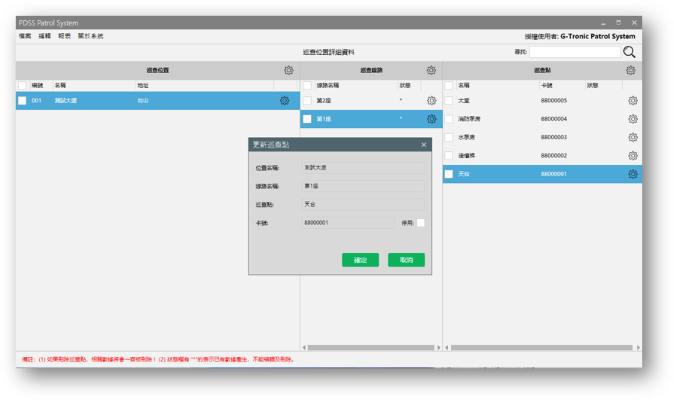Tick the checkbox for location row 001
This screenshot has width=674, height=400.
pos(22,101)
